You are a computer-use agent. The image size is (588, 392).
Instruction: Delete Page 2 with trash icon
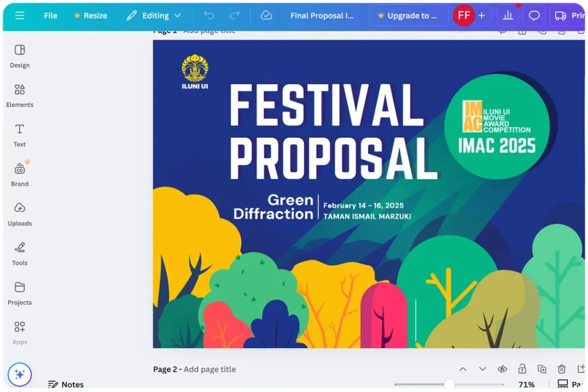[562, 369]
